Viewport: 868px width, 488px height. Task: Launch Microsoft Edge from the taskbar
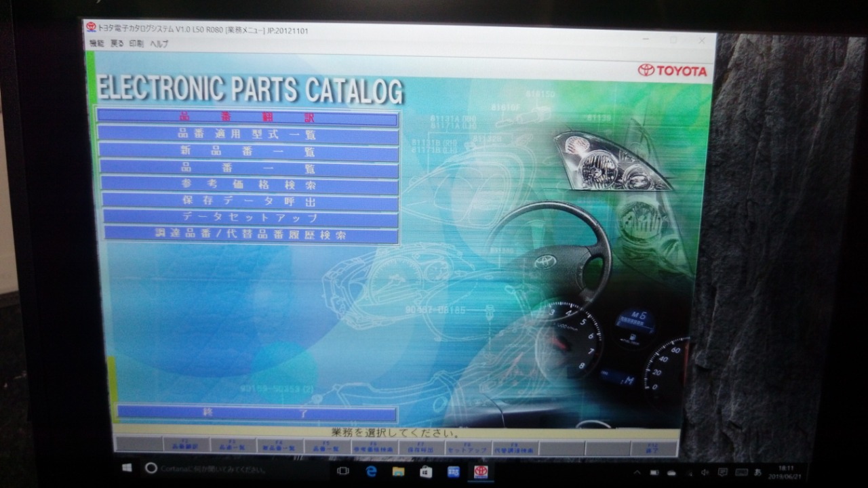(x=371, y=471)
